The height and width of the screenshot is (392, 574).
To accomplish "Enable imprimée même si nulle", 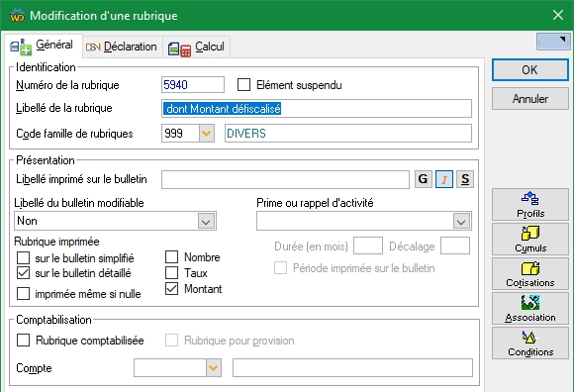I will (x=24, y=294).
